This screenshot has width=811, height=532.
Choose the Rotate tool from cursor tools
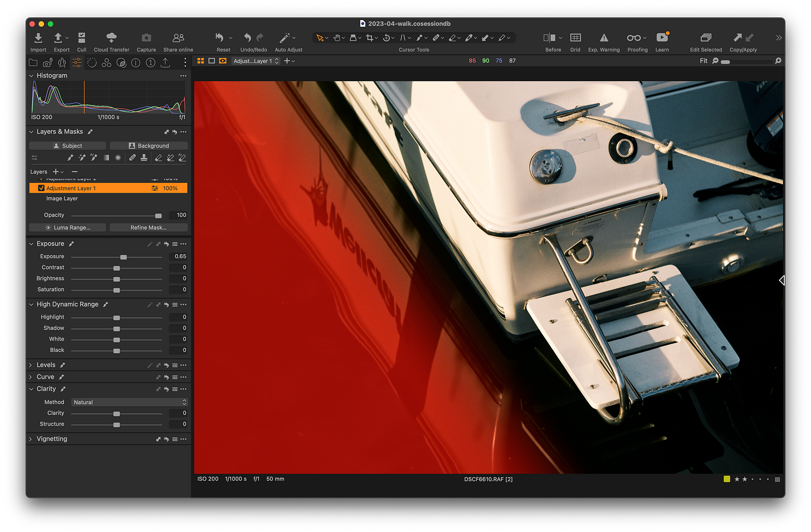(387, 37)
